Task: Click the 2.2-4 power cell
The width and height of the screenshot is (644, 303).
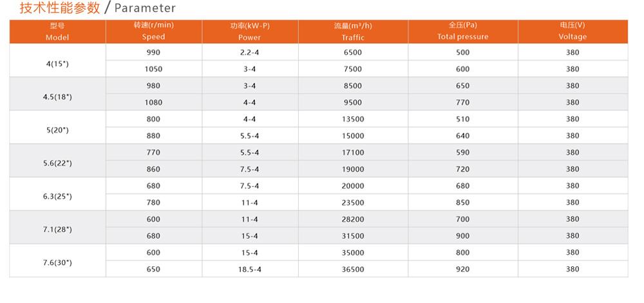Action: (x=249, y=52)
